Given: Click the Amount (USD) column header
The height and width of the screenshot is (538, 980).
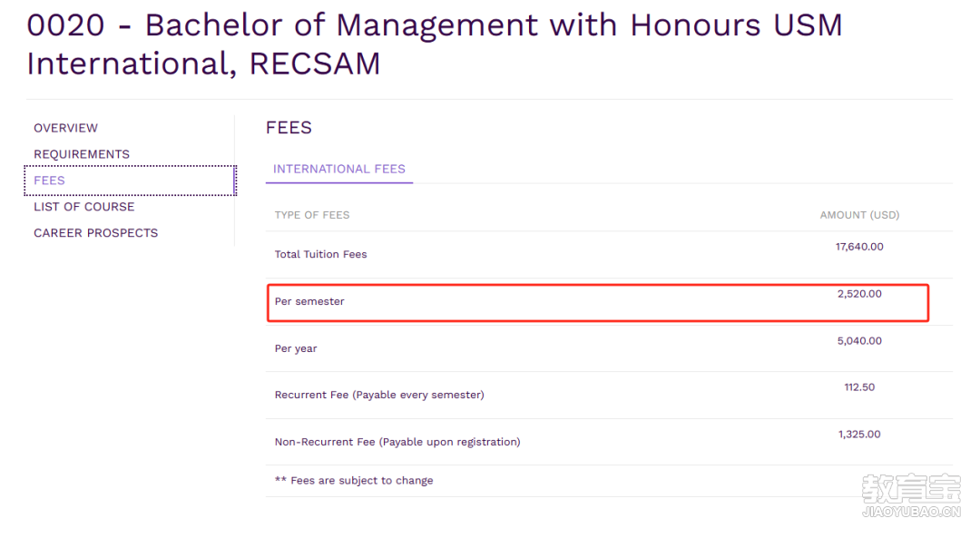Looking at the screenshot, I should [x=859, y=215].
